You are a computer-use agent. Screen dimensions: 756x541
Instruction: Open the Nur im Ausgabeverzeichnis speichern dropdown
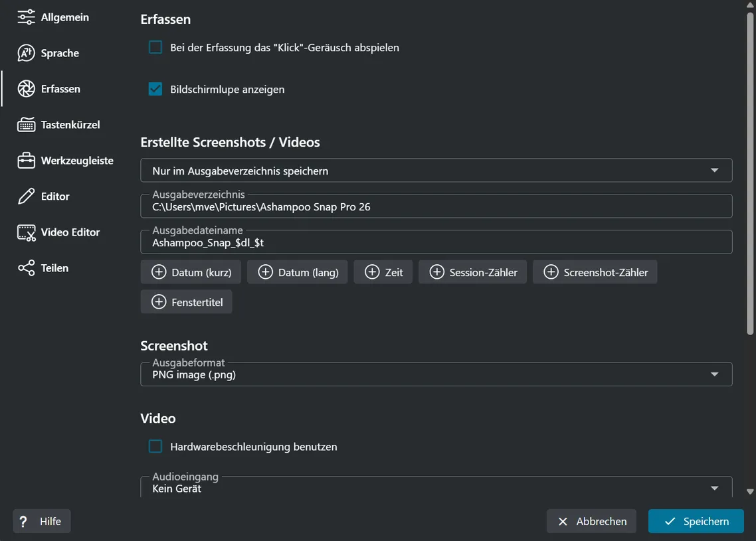[x=436, y=171]
